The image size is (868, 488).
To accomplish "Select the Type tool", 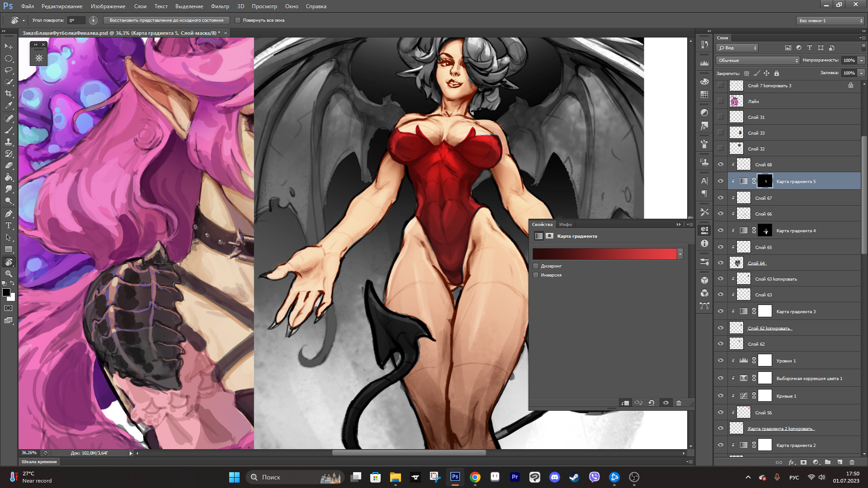I will 9,225.
